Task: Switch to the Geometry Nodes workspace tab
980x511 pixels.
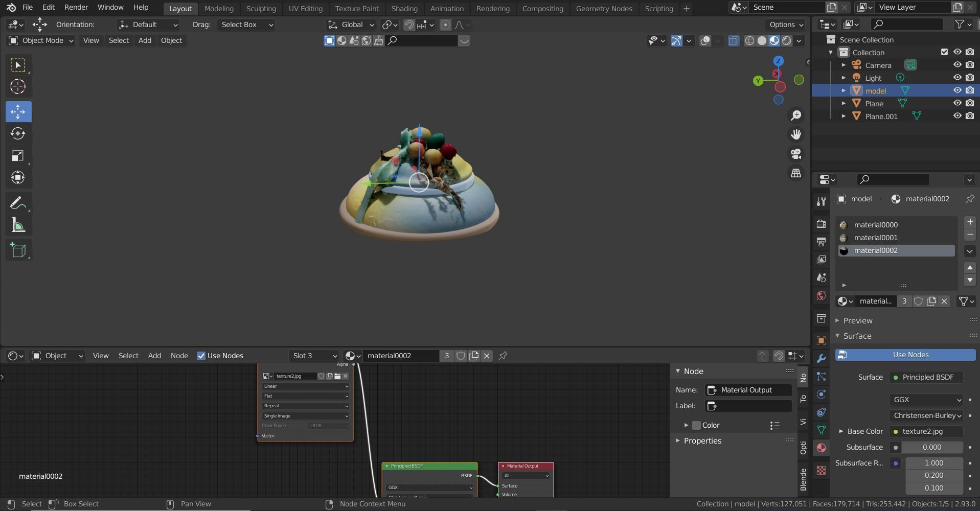Action: pos(604,9)
